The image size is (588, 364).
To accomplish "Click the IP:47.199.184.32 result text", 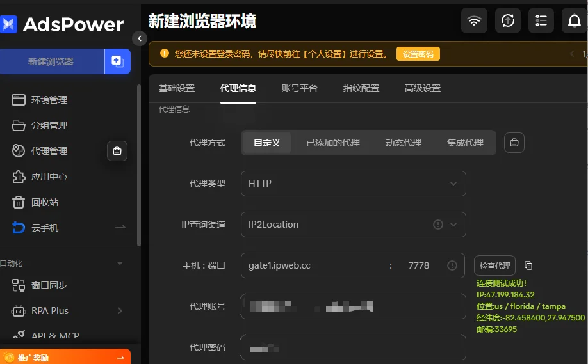I will click(x=505, y=295).
